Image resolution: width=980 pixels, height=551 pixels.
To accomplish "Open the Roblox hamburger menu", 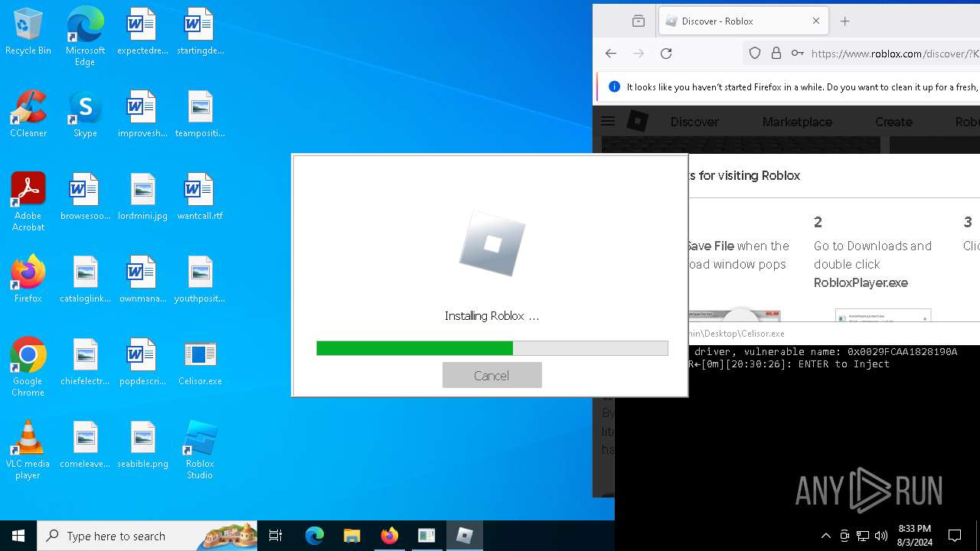I will pyautogui.click(x=608, y=121).
